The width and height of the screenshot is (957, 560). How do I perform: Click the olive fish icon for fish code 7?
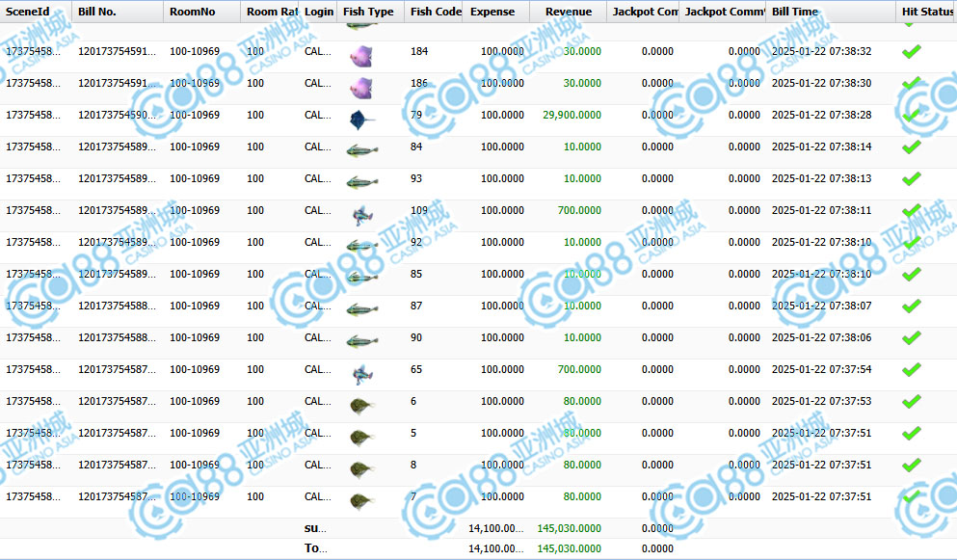point(362,501)
